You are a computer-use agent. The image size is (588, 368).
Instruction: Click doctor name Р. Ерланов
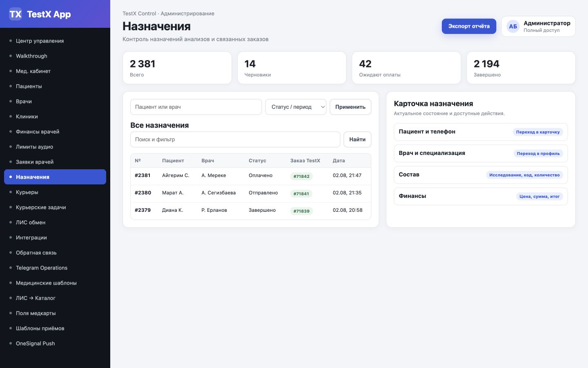click(214, 210)
